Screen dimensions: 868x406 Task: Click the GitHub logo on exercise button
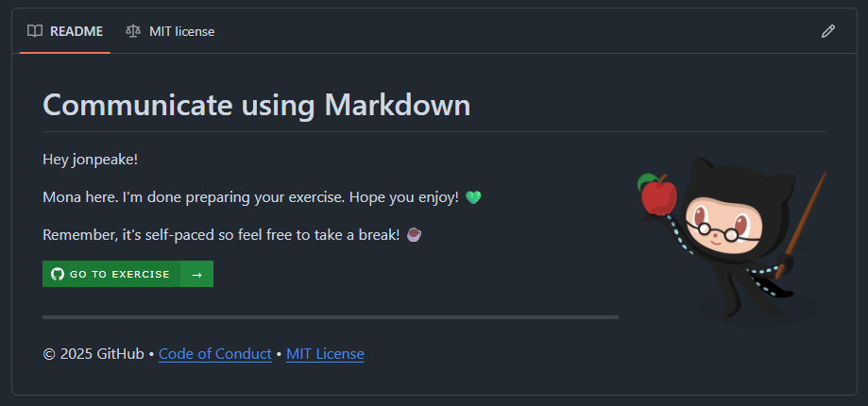click(x=58, y=274)
